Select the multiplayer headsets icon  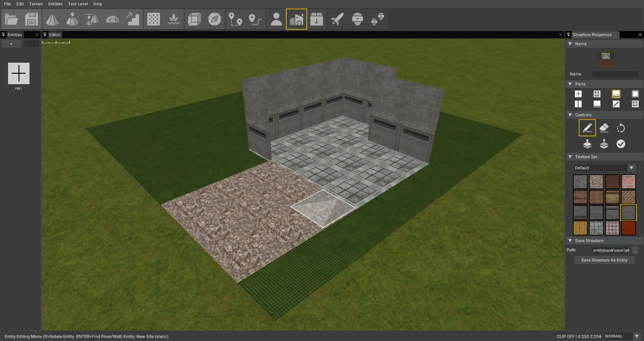click(377, 19)
